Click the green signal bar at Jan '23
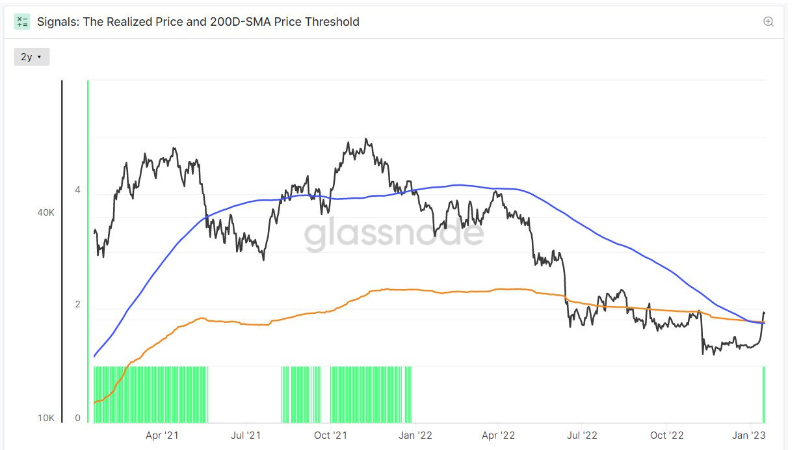The width and height of the screenshot is (792, 450). pos(764,394)
